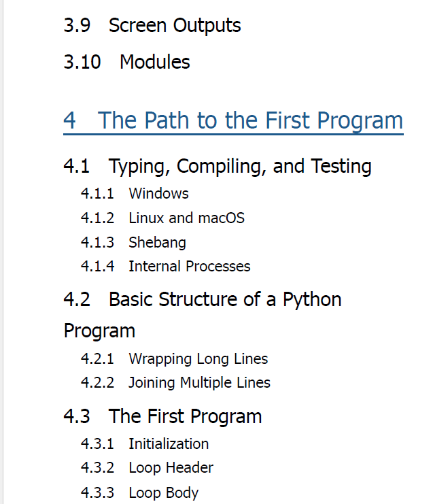This screenshot has width=433, height=504.
Task: Go to section 3.9 Screen Outputs
Action: (152, 26)
